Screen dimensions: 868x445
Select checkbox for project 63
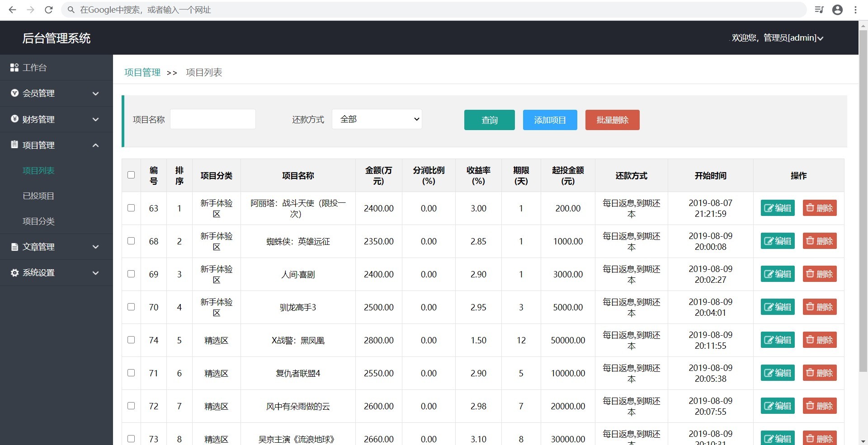(x=131, y=208)
